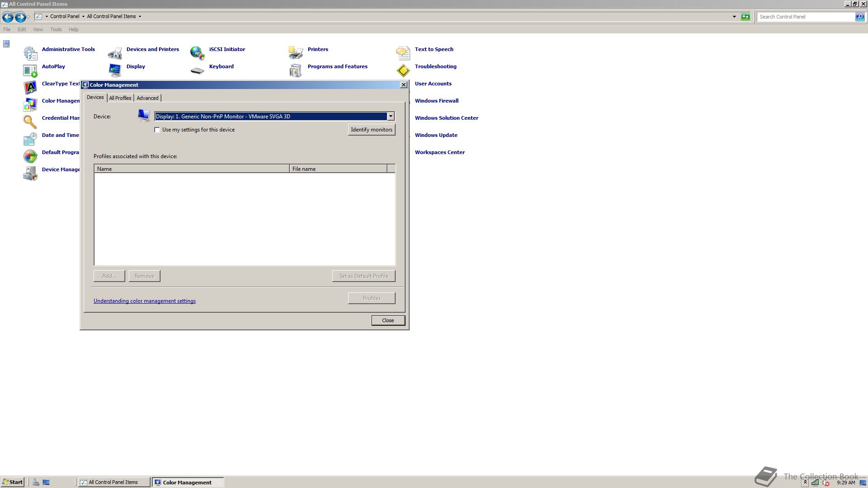
Task: Open the network signal tray icon
Action: (x=815, y=483)
